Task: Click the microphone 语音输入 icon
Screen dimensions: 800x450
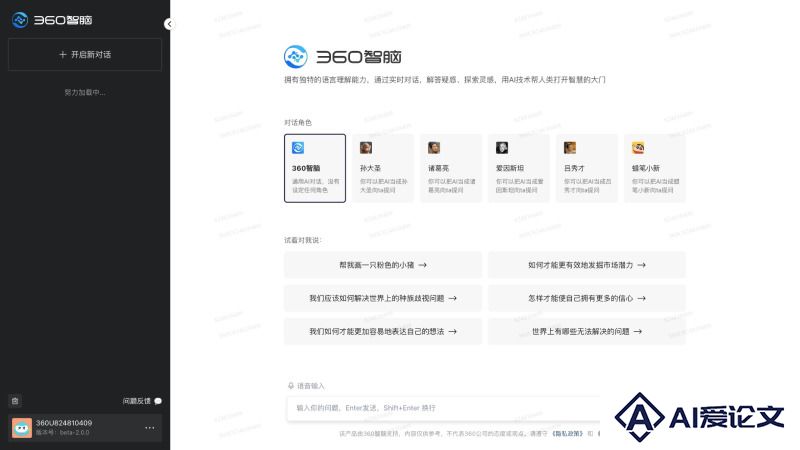Action: click(291, 386)
